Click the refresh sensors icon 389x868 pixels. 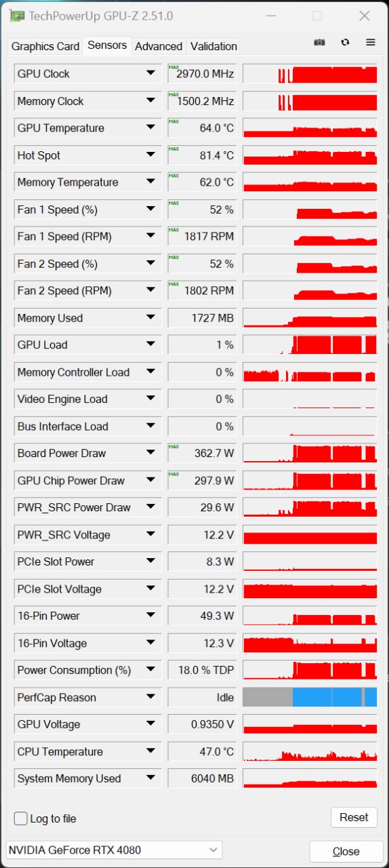coord(345,42)
